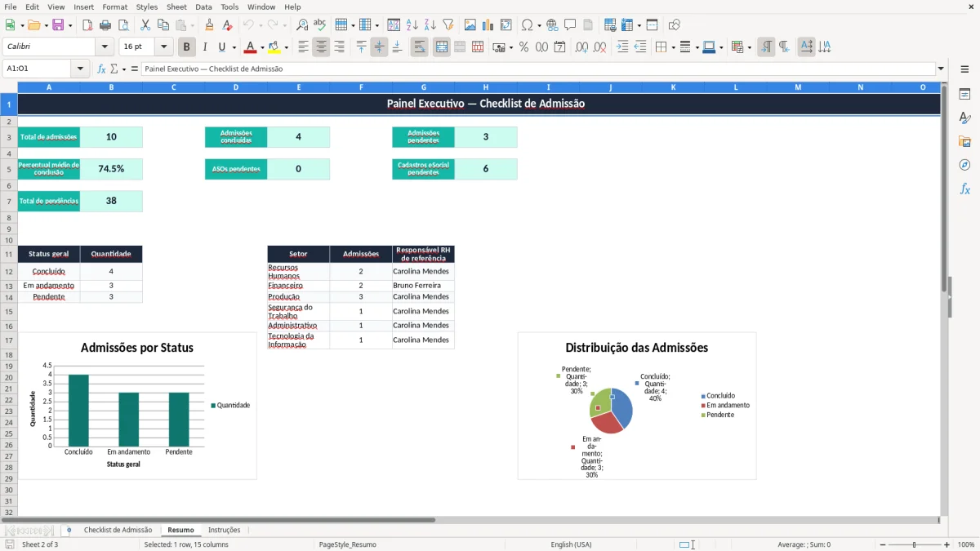The width and height of the screenshot is (980, 551).
Task: Click the Format as Date icon
Action: pos(559,47)
